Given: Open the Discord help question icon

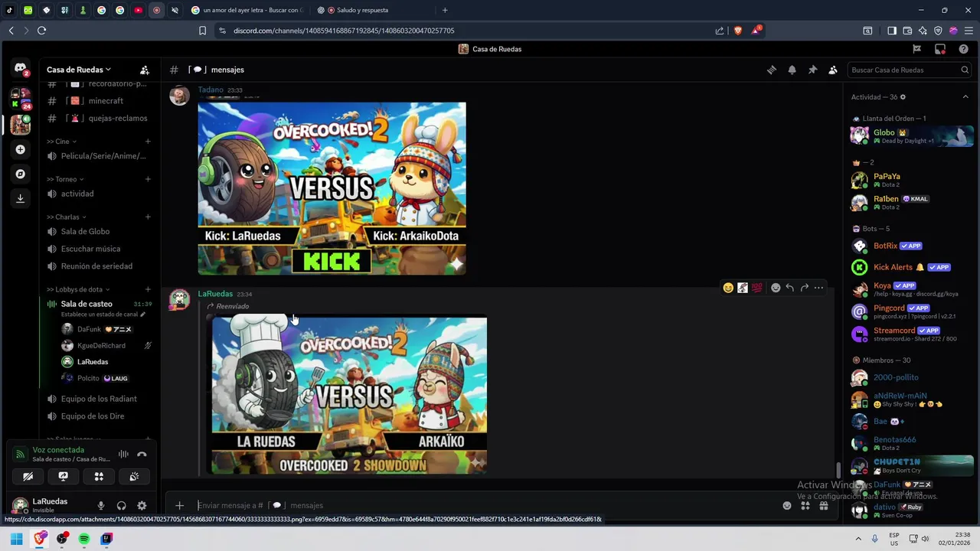Looking at the screenshot, I should click(x=963, y=49).
